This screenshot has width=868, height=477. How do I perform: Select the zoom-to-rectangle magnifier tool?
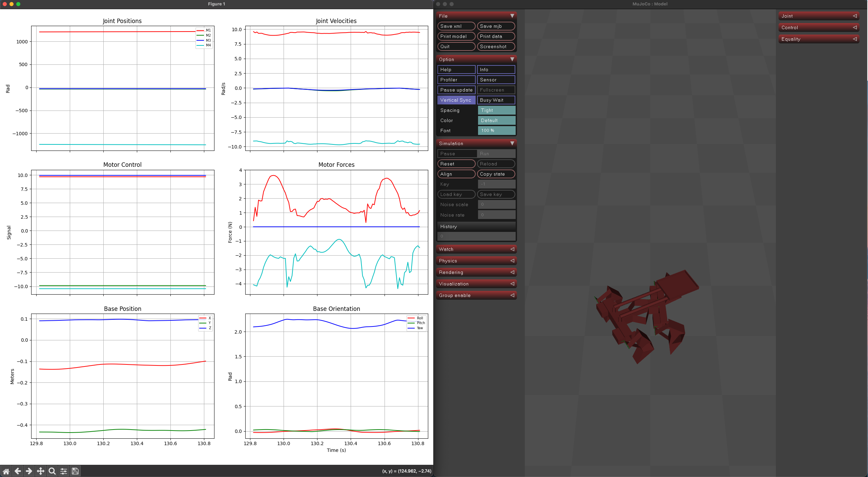(x=52, y=471)
